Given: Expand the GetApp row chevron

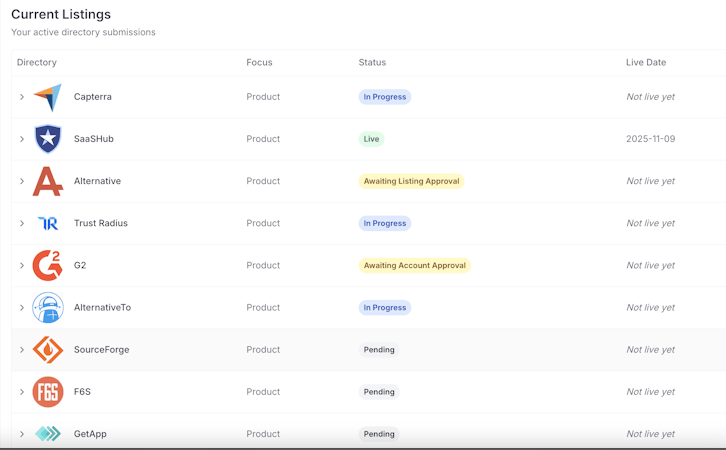Looking at the screenshot, I should (22, 434).
